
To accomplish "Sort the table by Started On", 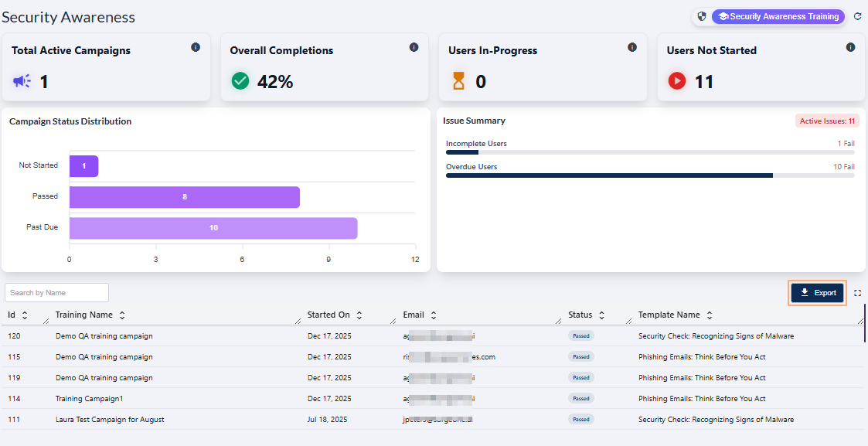I will [359, 315].
